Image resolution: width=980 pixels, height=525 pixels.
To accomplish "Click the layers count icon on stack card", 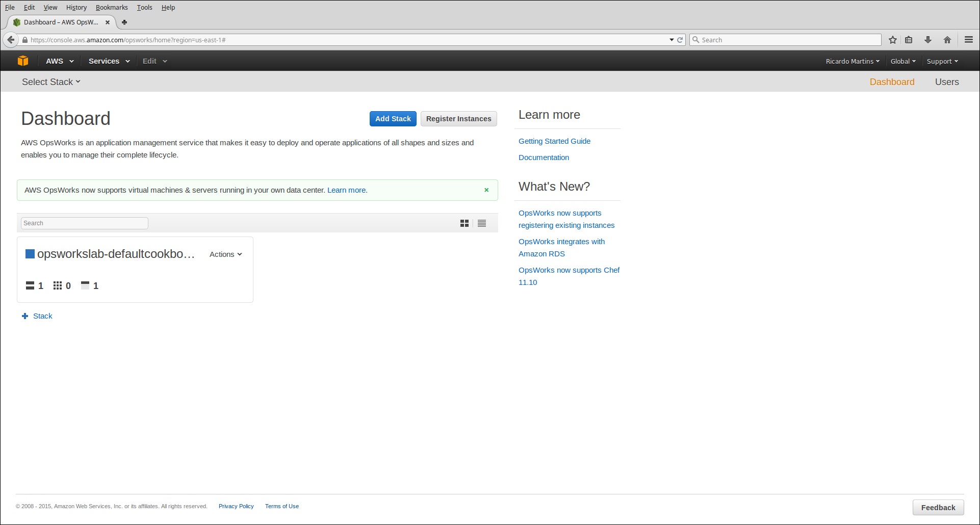I will [30, 285].
